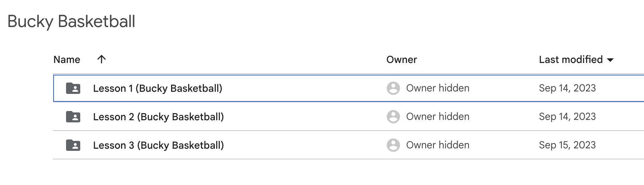
Task: Click the owner avatar icon for Lesson 3
Action: pos(393,145)
